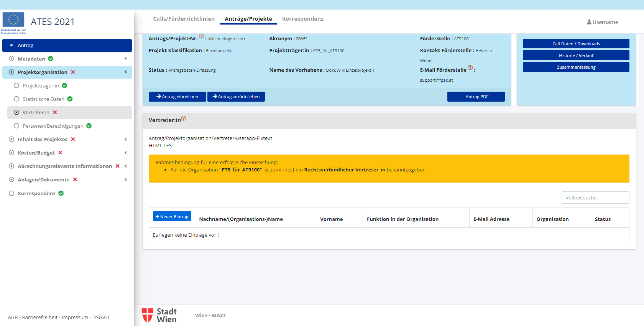
Task: Click the ATES 2021 title
Action: [53, 22]
